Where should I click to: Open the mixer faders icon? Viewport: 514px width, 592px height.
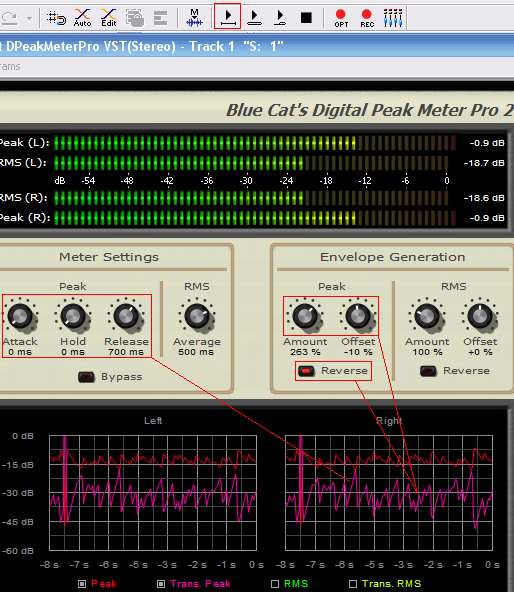393,18
